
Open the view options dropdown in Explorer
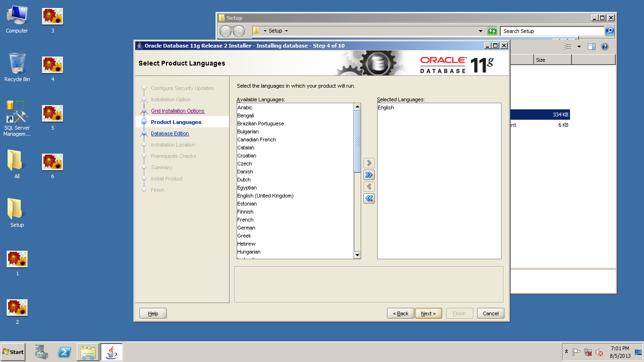[x=579, y=47]
